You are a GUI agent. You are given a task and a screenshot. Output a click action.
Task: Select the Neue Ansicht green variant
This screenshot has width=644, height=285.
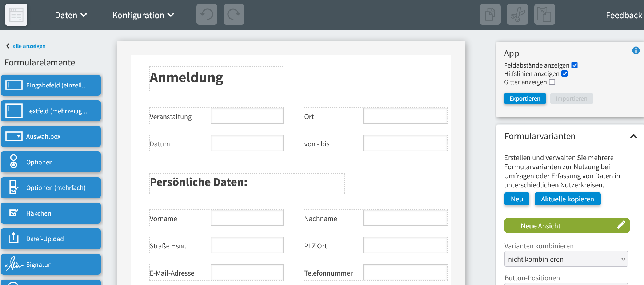(x=567, y=225)
